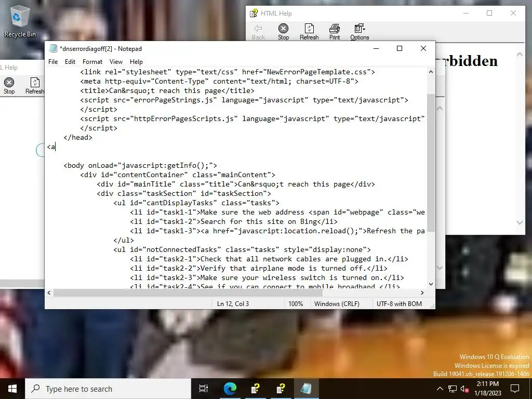Viewport: 532px width, 399px height.
Task: Click Notepad horizontal scrollbar left arrow
Action: tap(49, 292)
